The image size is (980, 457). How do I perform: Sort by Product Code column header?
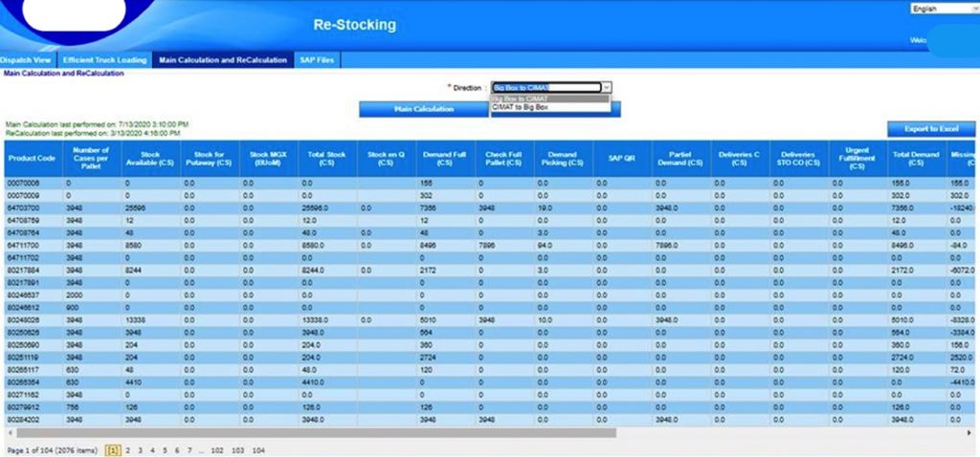pos(32,159)
